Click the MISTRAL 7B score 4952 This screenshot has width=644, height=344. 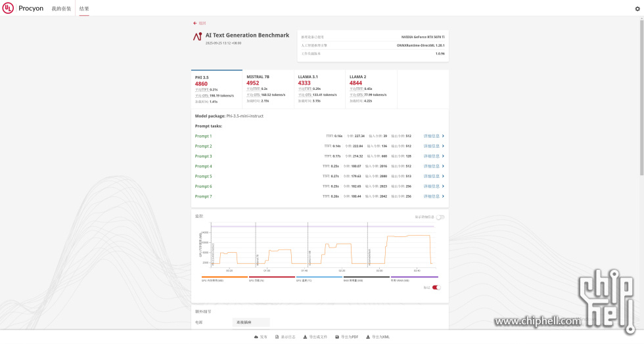pos(252,83)
